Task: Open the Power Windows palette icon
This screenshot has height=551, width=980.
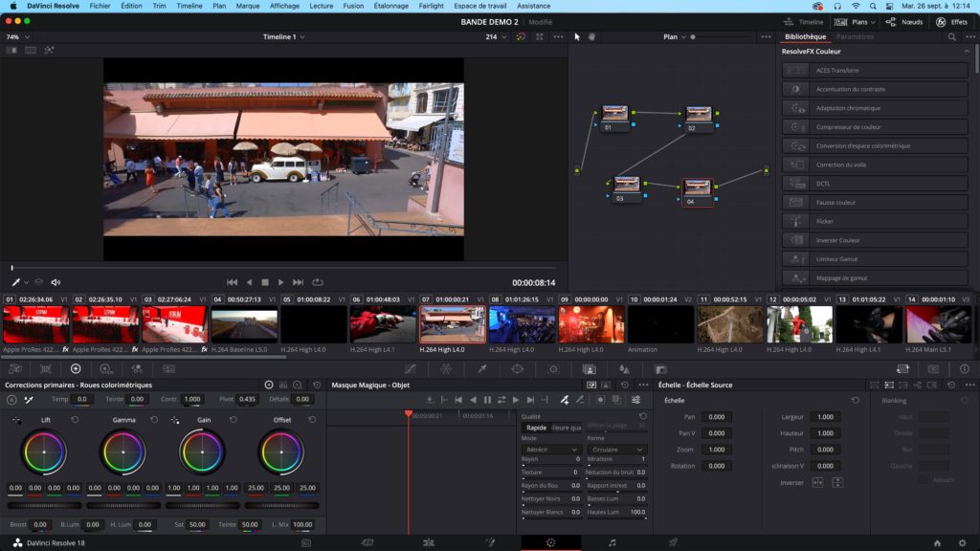Action: (x=518, y=369)
